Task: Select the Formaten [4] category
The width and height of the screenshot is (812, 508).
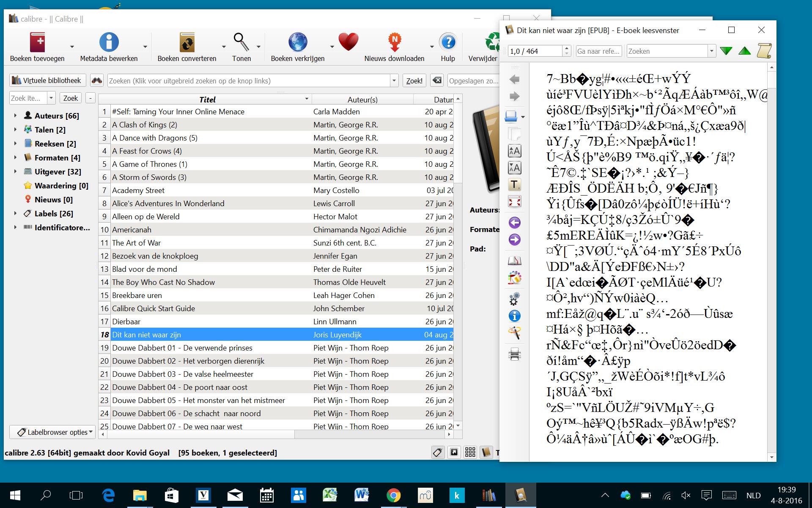Action: [x=57, y=157]
